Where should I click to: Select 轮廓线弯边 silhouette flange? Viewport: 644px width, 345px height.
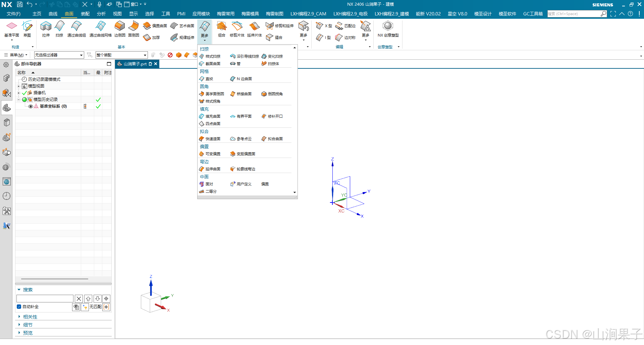(x=243, y=169)
